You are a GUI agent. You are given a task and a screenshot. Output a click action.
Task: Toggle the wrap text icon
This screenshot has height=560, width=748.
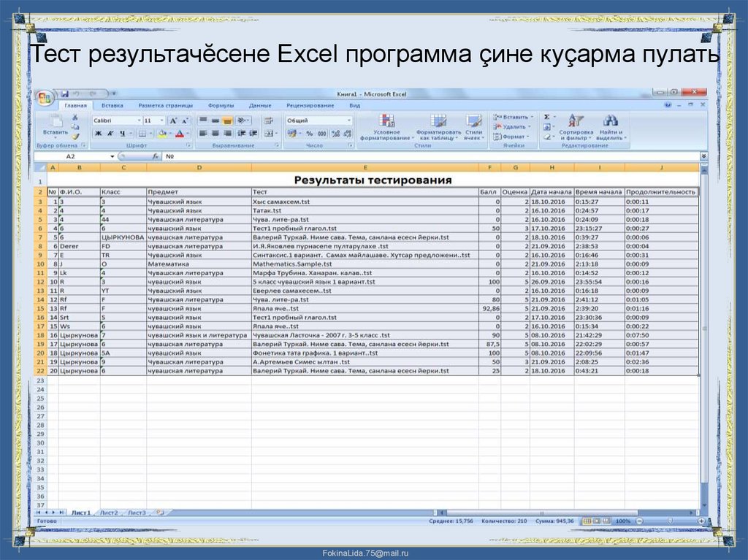pos(269,120)
